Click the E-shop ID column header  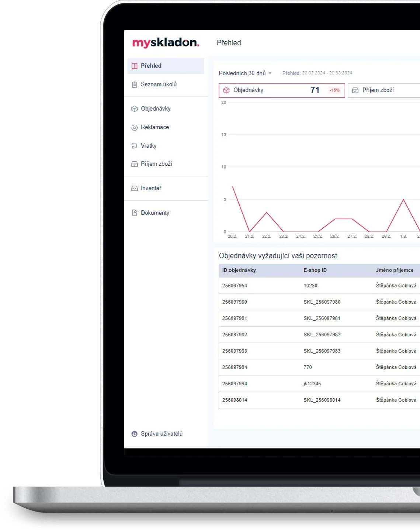(315, 270)
